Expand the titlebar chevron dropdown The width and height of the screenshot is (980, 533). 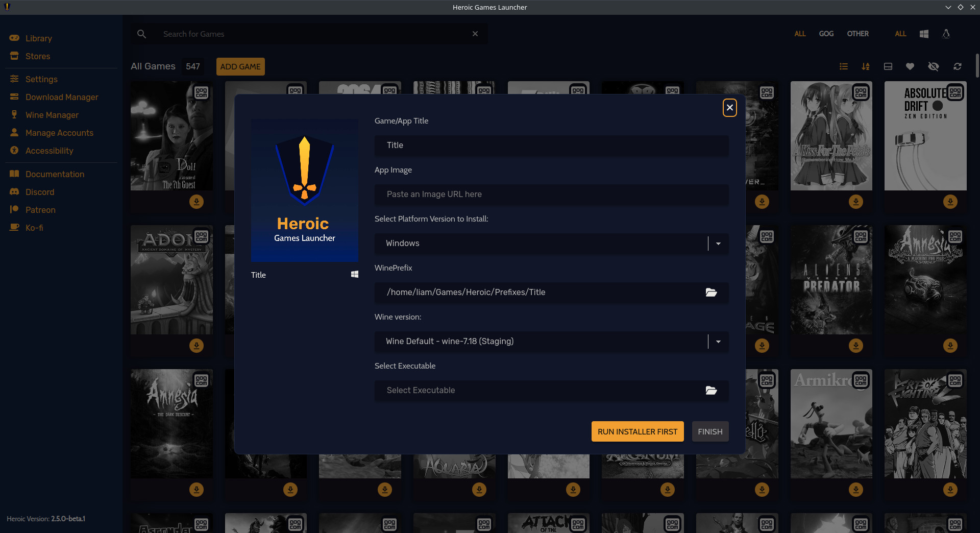click(x=948, y=7)
